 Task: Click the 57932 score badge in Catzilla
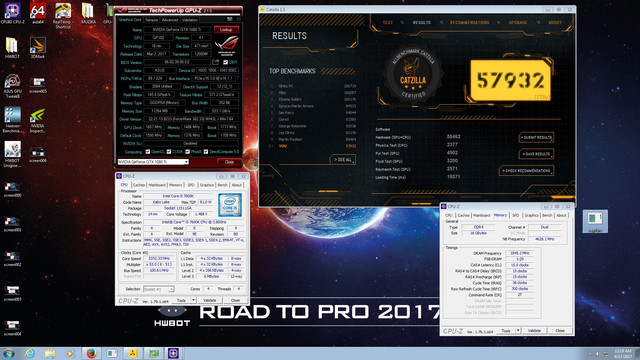[510, 80]
